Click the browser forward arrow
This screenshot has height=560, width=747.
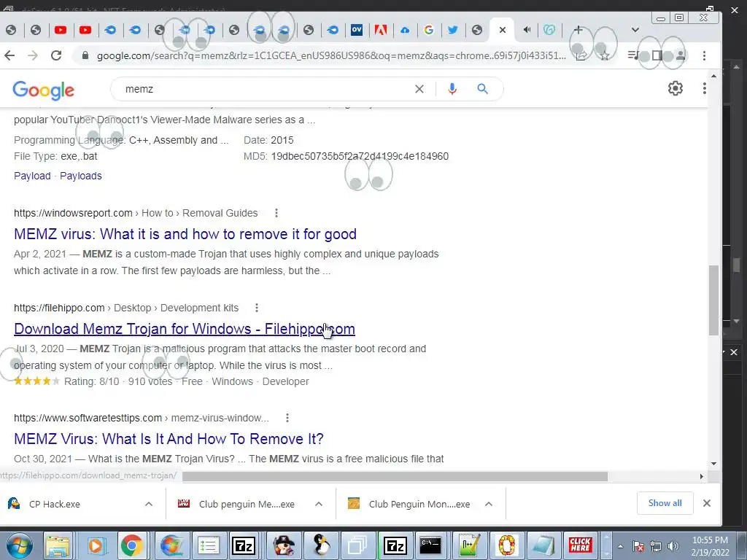point(32,55)
